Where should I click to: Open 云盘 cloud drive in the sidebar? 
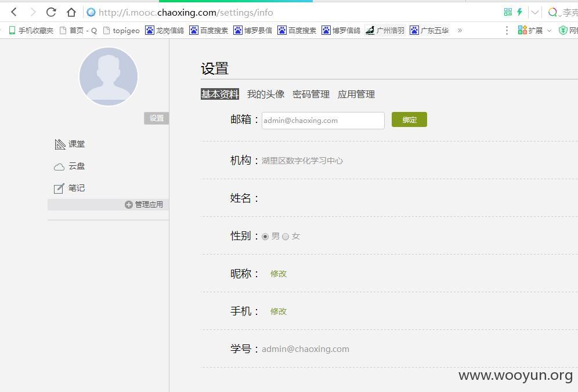pos(70,166)
